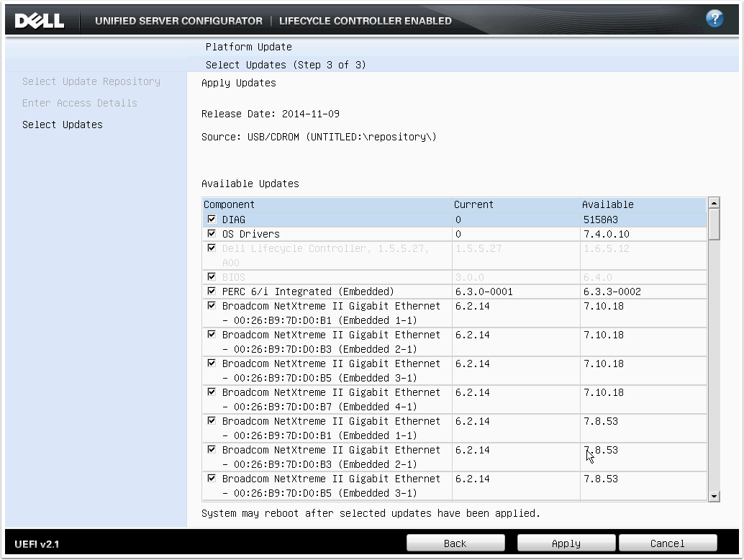Click the Available Updates label
This screenshot has height=560, width=744.
coord(250,184)
